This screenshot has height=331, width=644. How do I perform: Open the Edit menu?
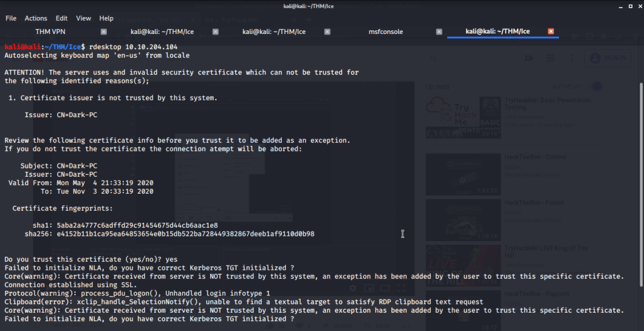[62, 18]
